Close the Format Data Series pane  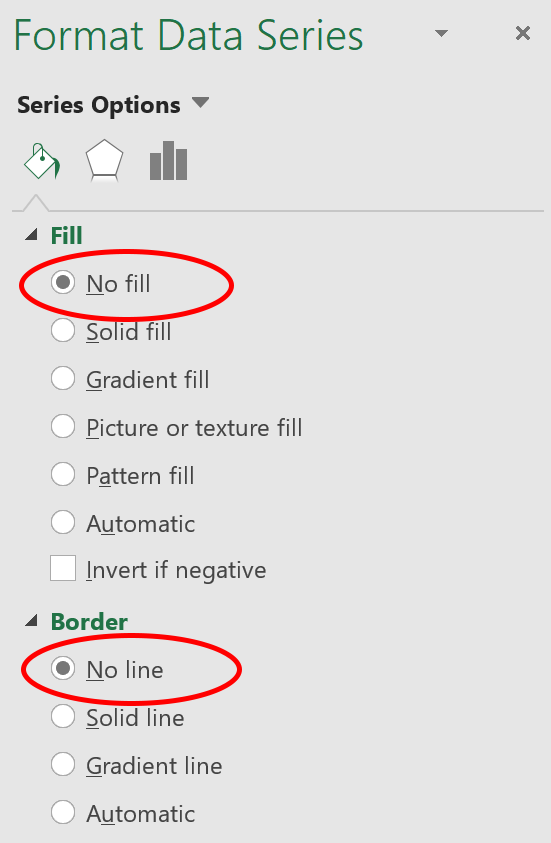[x=523, y=33]
